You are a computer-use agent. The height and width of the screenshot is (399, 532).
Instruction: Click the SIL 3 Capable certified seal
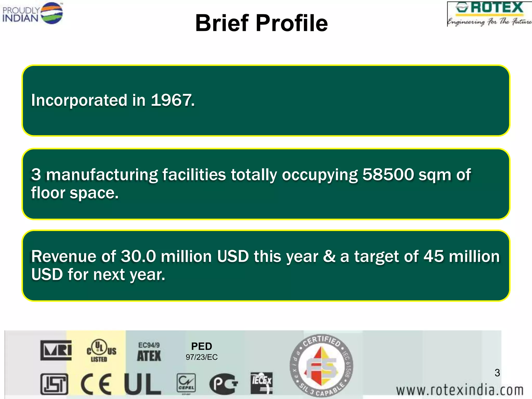321,366
